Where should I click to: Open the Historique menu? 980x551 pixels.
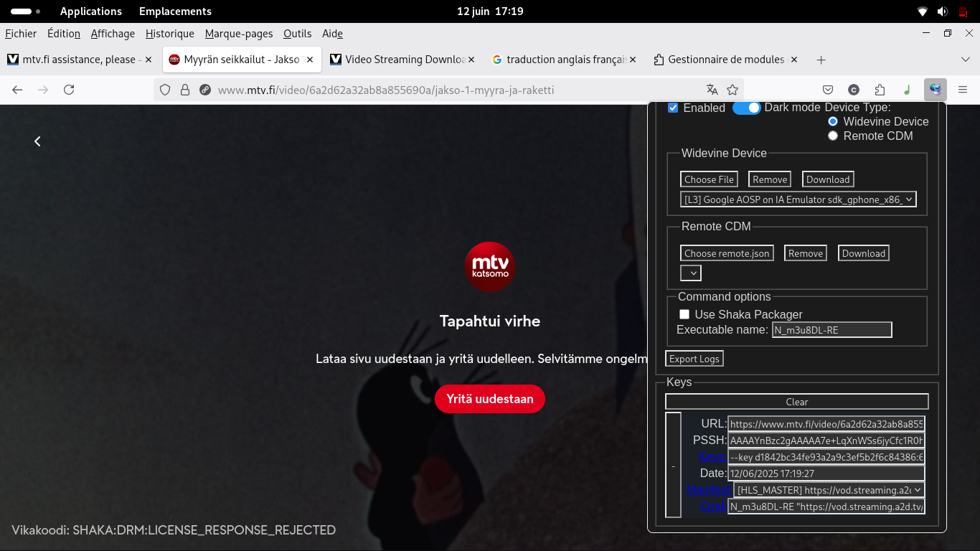tap(169, 34)
